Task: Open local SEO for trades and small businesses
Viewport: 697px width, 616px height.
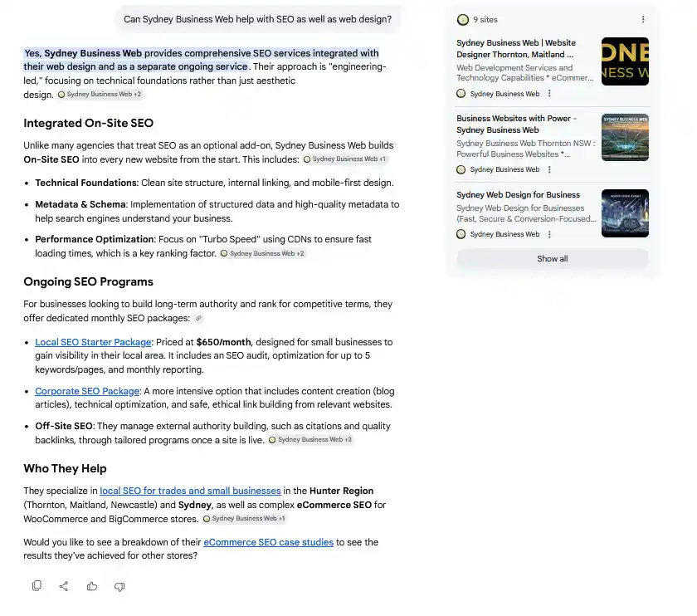Action: [190, 491]
